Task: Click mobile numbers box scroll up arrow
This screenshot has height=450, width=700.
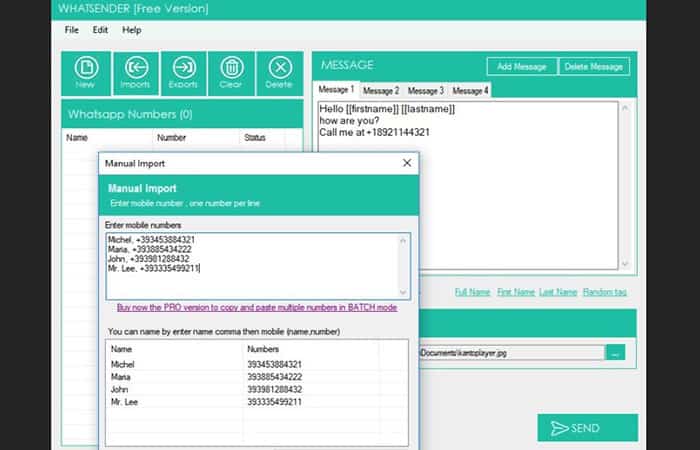Action: (403, 241)
